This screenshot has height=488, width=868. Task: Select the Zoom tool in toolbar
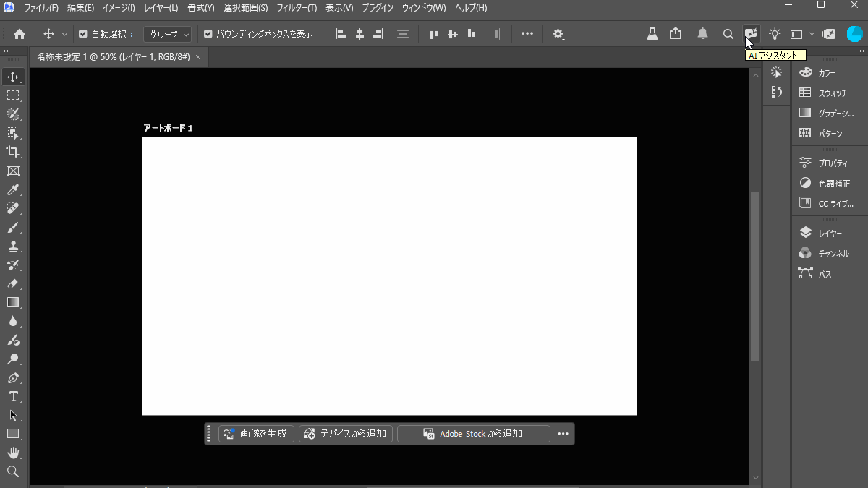tap(13, 471)
